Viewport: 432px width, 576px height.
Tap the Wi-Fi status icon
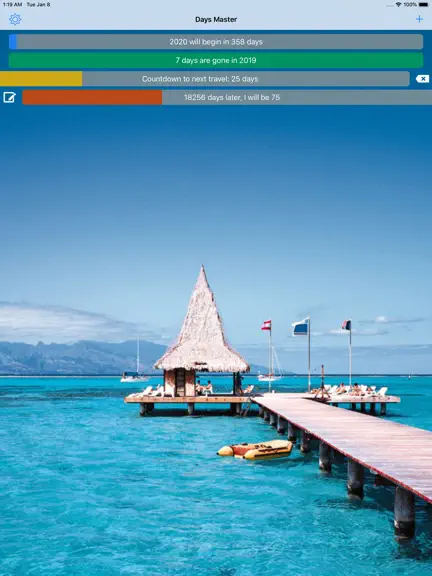click(x=398, y=4)
